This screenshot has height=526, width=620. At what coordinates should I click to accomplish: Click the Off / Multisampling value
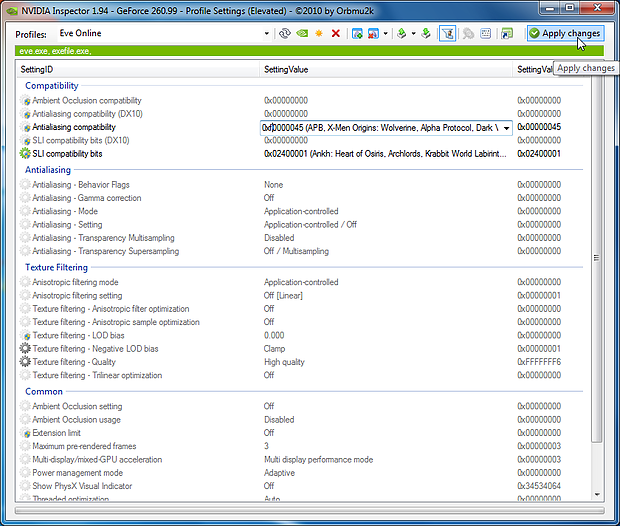[x=296, y=251]
